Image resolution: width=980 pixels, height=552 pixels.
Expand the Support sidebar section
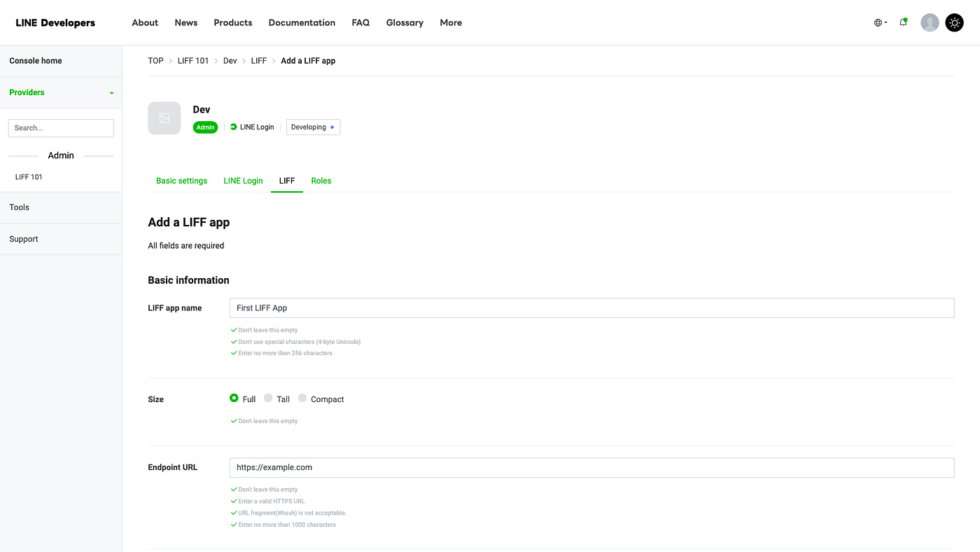pyautogui.click(x=61, y=239)
